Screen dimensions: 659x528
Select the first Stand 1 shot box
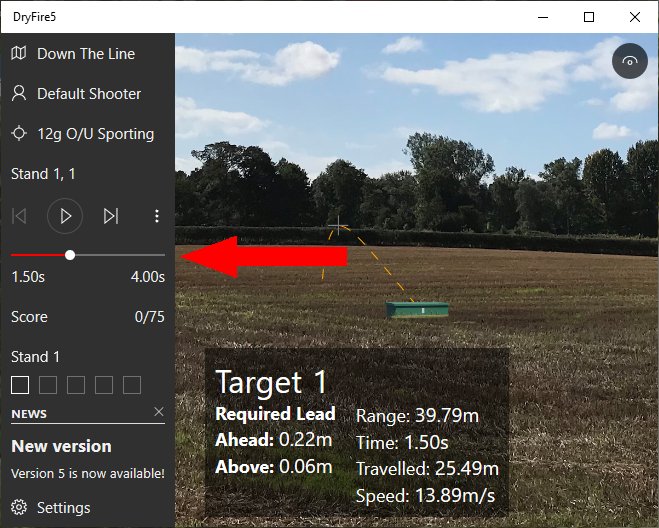tap(20, 384)
